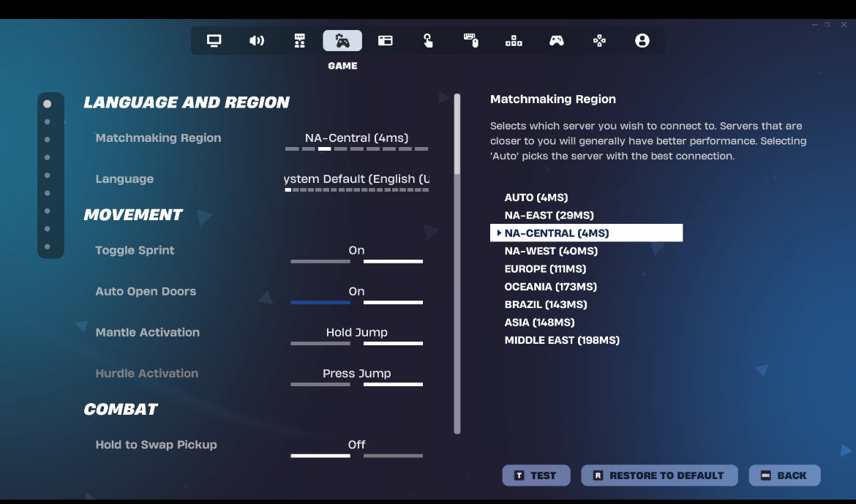This screenshot has height=504, width=856.
Task: Click the arrow marker beside NA-Central
Action: (499, 233)
